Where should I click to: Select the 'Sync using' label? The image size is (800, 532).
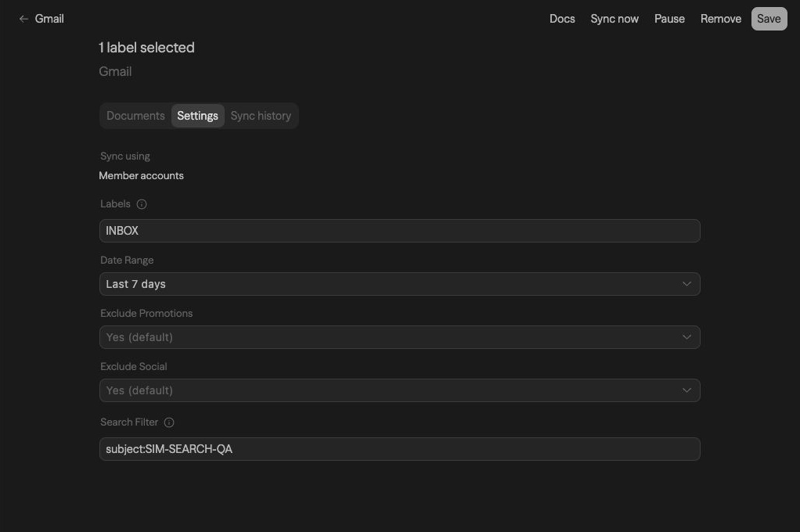125,156
